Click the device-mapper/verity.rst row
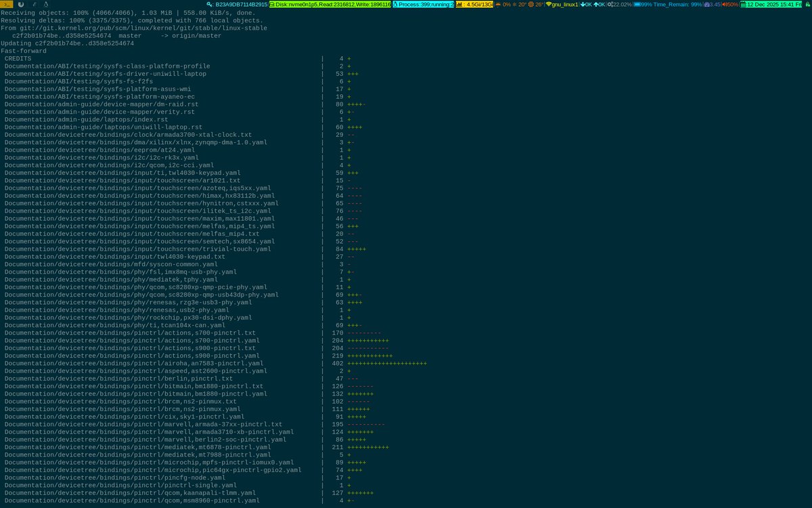Screen dimensions: 812x508 pyautogui.click(x=178, y=112)
